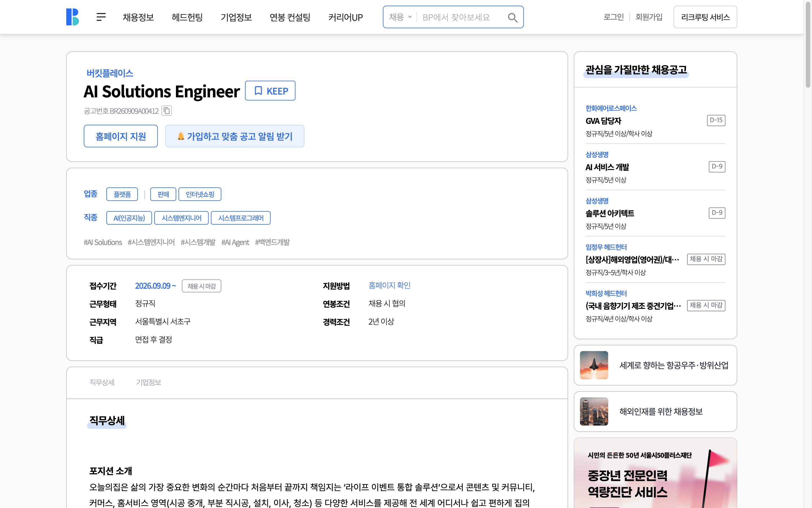The width and height of the screenshot is (812, 508).
Task: Click the page vertical scrollbar
Action: [x=808, y=45]
